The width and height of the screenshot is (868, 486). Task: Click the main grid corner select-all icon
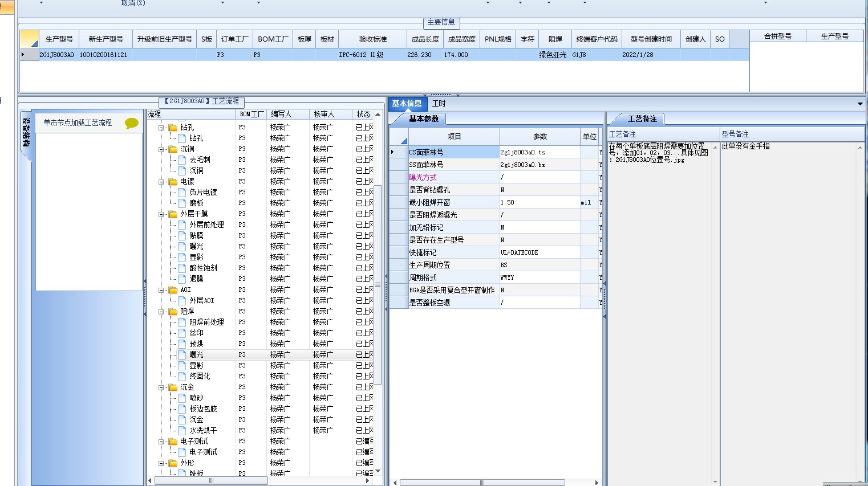click(x=29, y=39)
